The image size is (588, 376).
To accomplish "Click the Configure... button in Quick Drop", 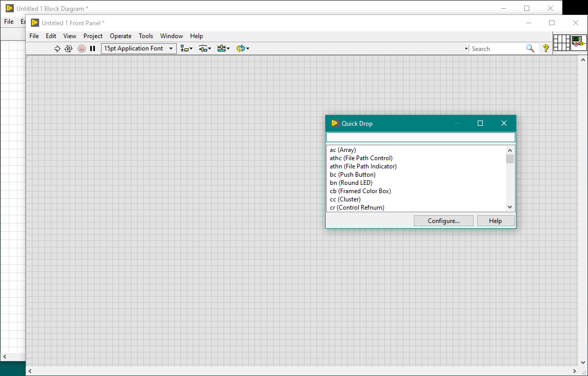I will pyautogui.click(x=444, y=220).
